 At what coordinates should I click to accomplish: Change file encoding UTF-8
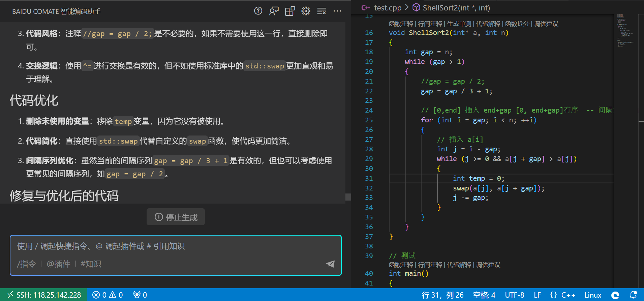[514, 295]
